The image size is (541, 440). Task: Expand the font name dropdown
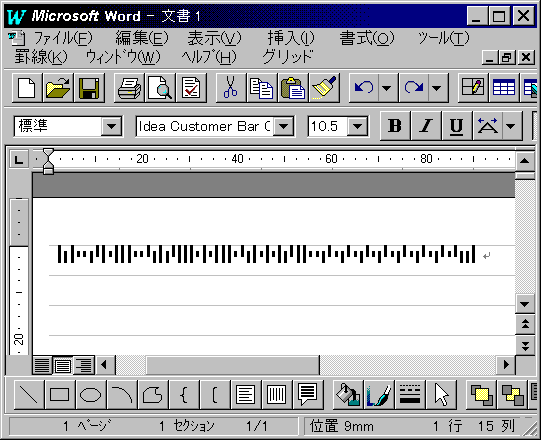[x=284, y=126]
